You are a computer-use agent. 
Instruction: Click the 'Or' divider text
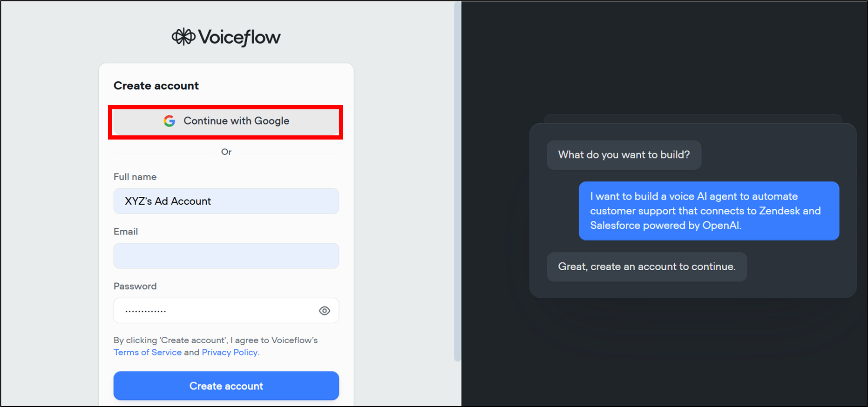pos(226,152)
